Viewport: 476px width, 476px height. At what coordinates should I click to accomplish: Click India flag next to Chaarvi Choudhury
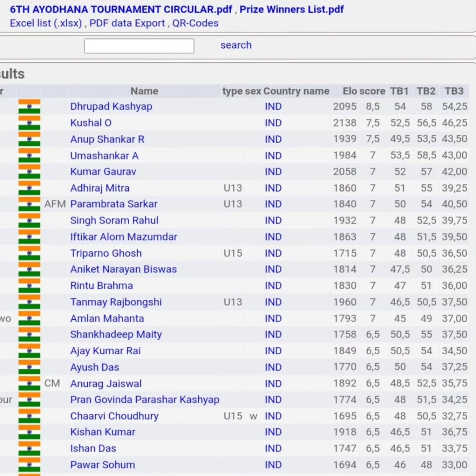pyautogui.click(x=29, y=416)
